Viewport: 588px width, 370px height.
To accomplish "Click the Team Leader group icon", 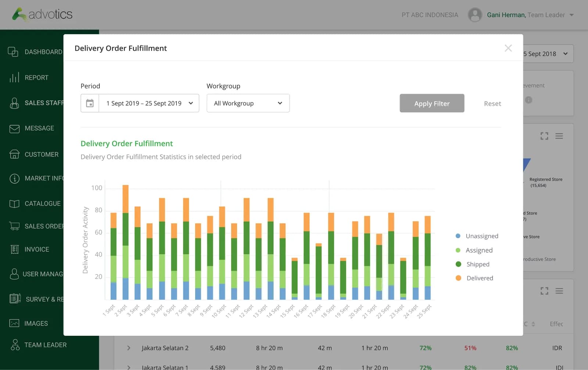I will coord(15,345).
